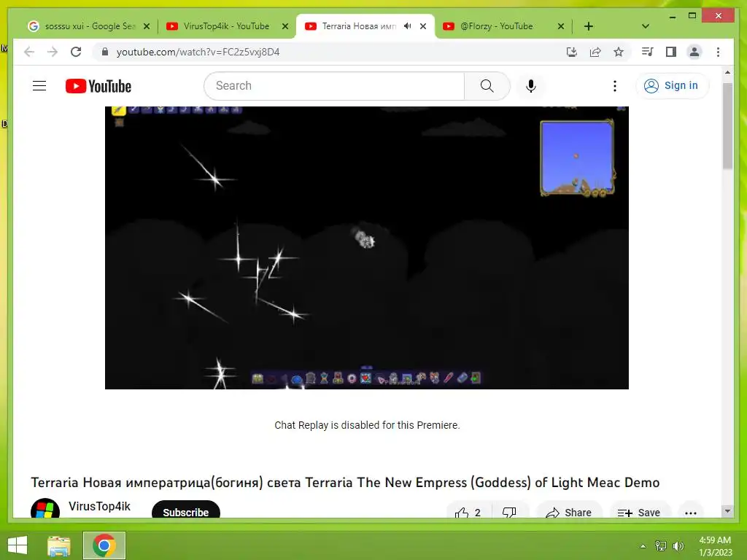Click the video title text
747x560 pixels.
coord(345,483)
